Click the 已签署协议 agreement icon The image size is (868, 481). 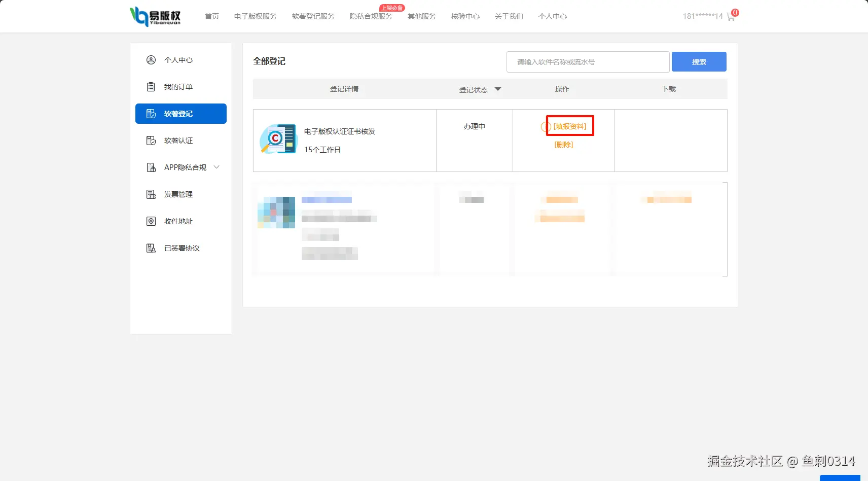[151, 248]
